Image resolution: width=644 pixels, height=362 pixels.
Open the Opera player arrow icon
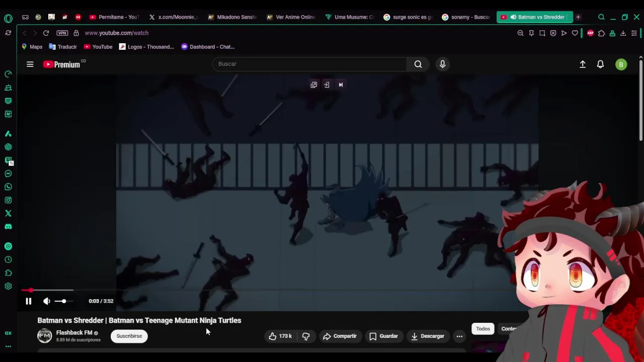click(x=564, y=33)
